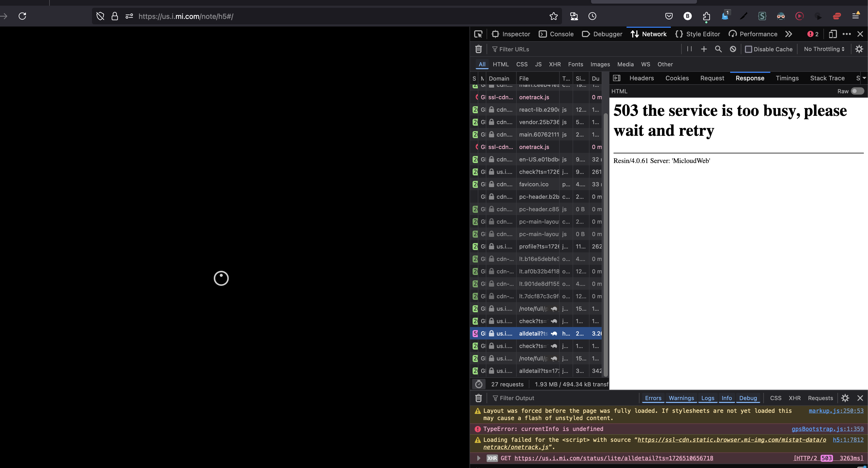This screenshot has height=468, width=868.
Task: Switch to Console tab
Action: coord(556,34)
